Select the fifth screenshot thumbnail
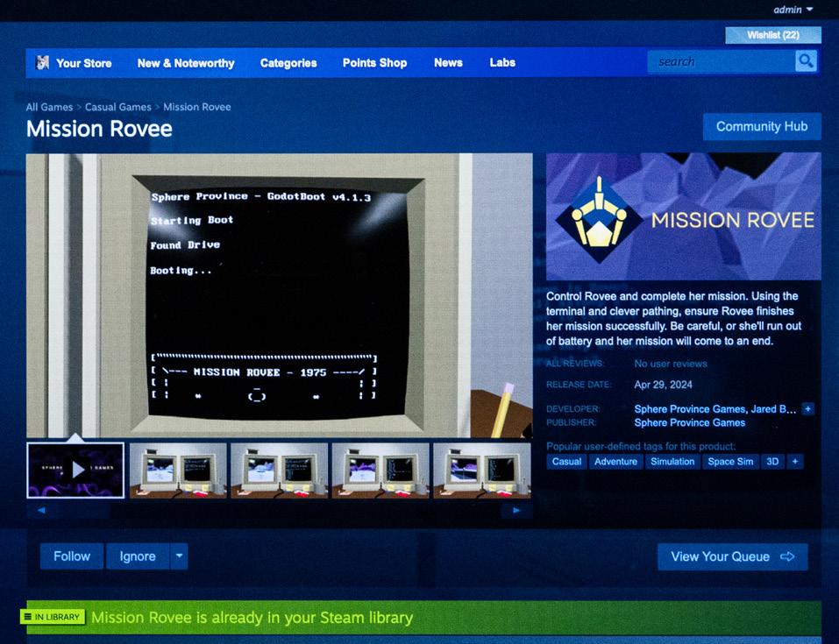The width and height of the screenshot is (839, 644). [482, 471]
